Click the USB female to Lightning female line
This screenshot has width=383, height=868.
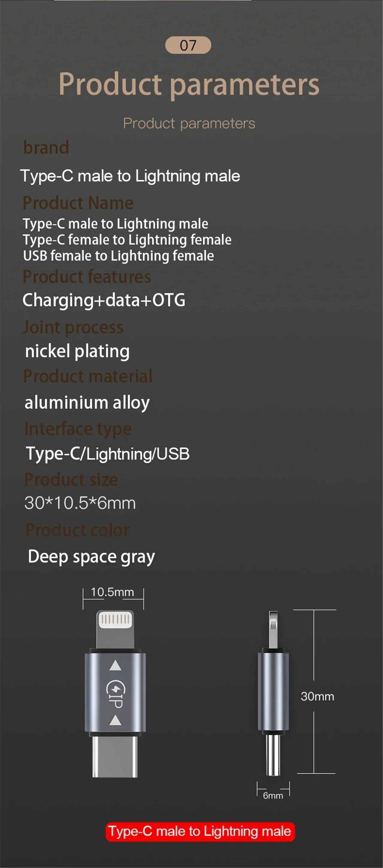118,256
